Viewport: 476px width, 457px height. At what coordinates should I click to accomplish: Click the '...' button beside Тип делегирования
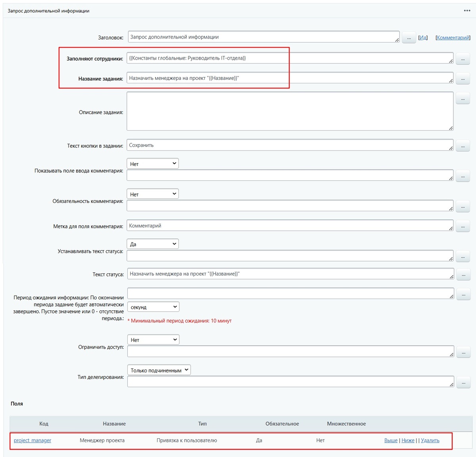coord(464,382)
